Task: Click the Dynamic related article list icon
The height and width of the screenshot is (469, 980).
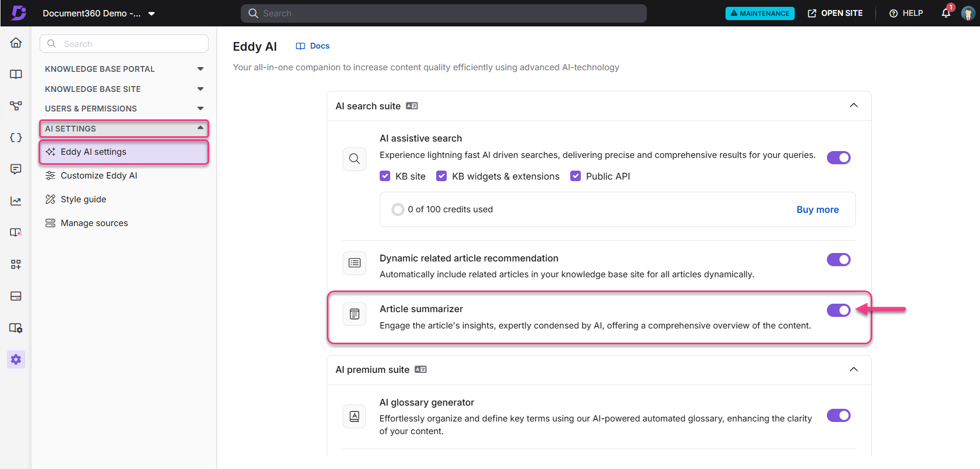Action: tap(354, 263)
